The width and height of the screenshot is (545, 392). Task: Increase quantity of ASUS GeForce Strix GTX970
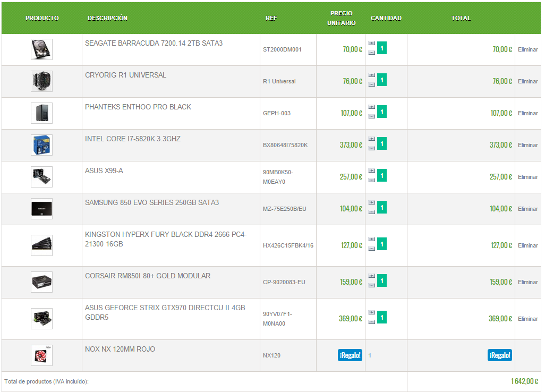coord(371,313)
